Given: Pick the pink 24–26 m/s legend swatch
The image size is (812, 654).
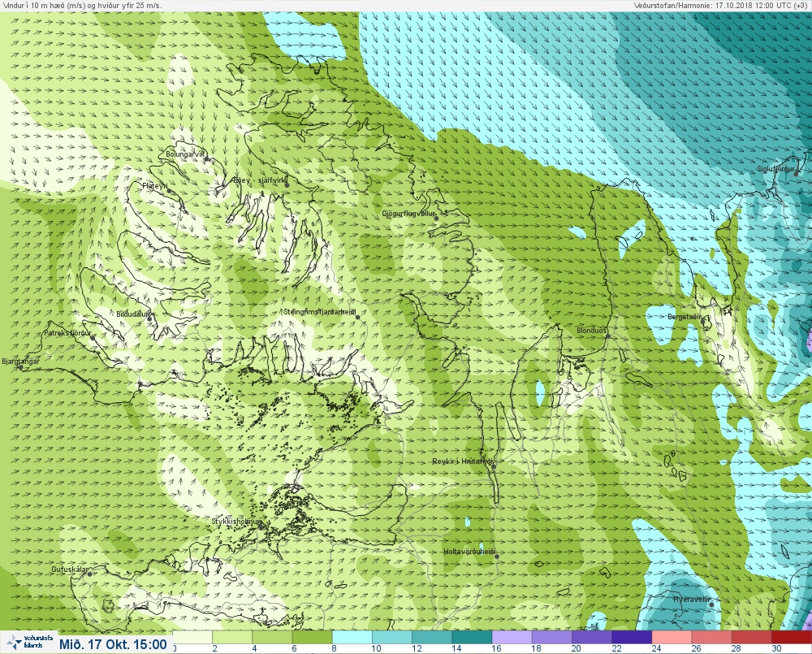Looking at the screenshot, I should [x=671, y=637].
